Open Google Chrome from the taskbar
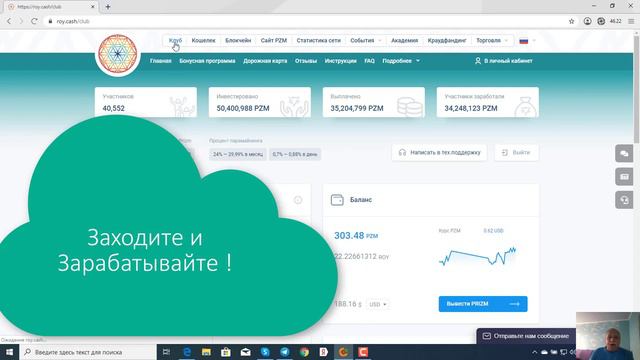 (304, 352)
